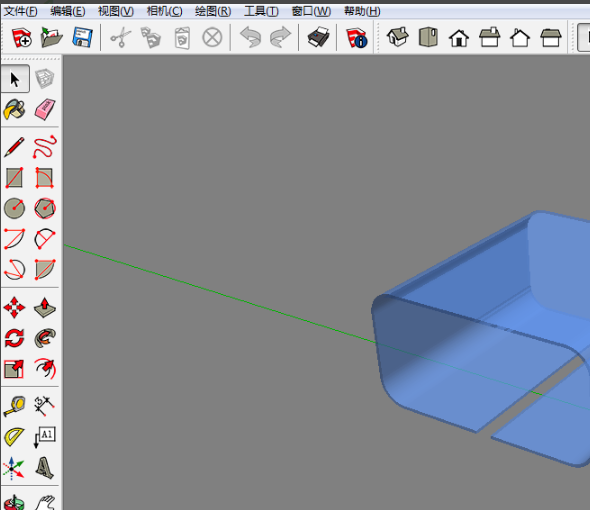
Task: Click the Paste clipboard icon
Action: [x=182, y=37]
